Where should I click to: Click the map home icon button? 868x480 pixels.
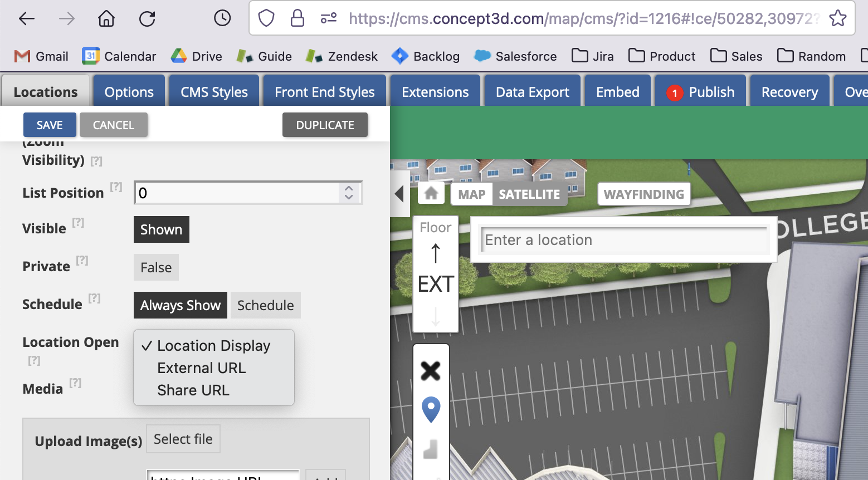pos(431,194)
